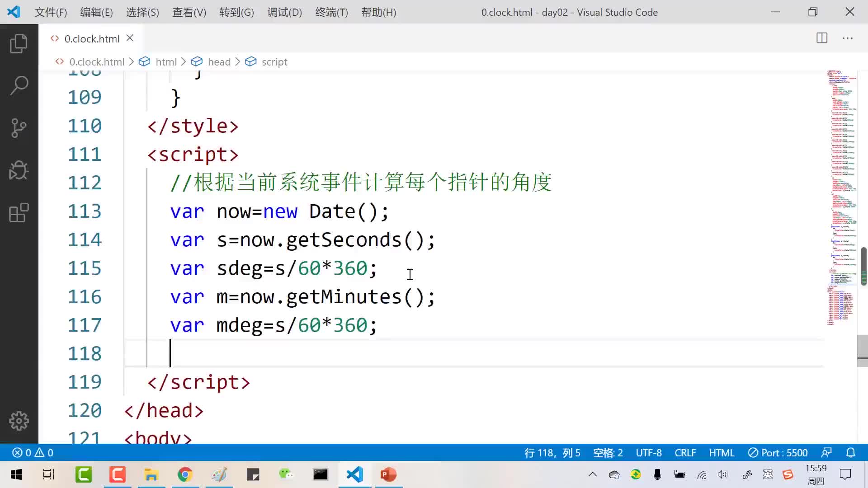
Task: Open the terminal window from taskbar
Action: (x=321, y=474)
